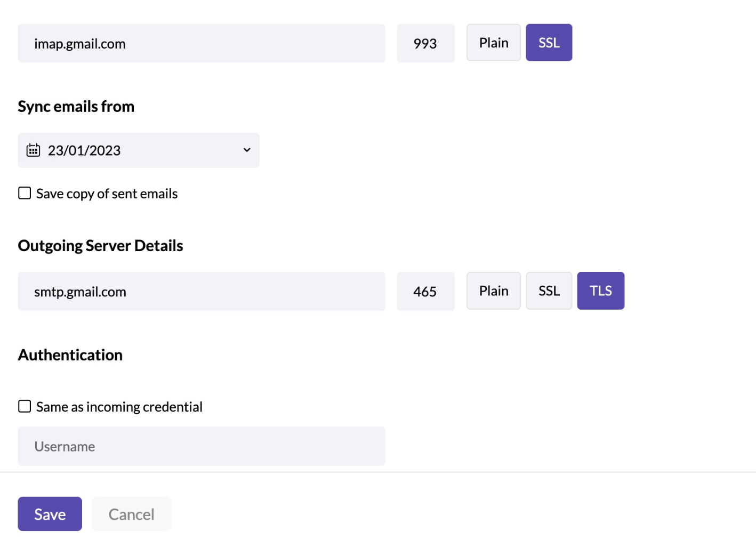The height and width of the screenshot is (547, 756).
Task: Select SSL for the outgoing server
Action: coord(549,291)
